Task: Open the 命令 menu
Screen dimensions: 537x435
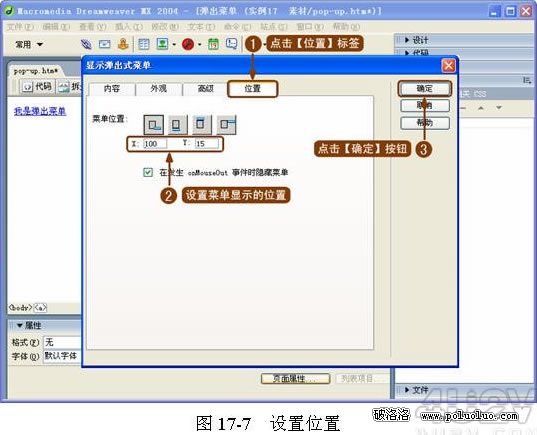Action: point(237,27)
